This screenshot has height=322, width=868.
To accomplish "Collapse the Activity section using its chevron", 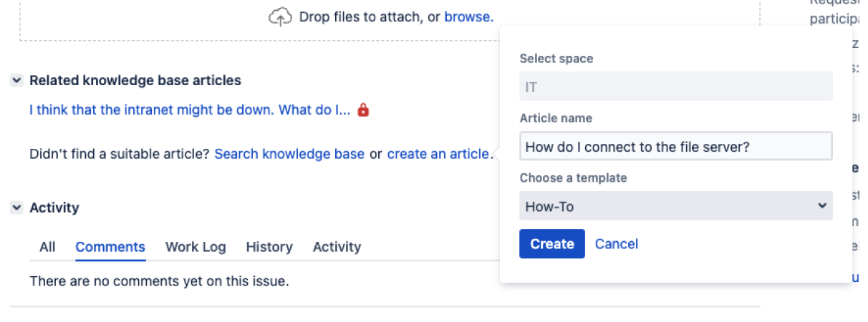I will coord(16,208).
